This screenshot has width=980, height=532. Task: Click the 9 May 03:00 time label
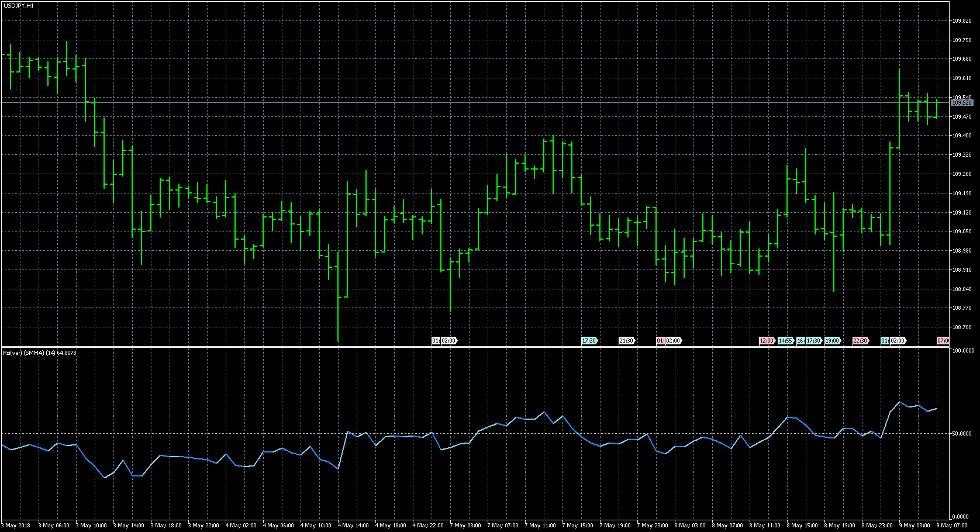(x=914, y=526)
